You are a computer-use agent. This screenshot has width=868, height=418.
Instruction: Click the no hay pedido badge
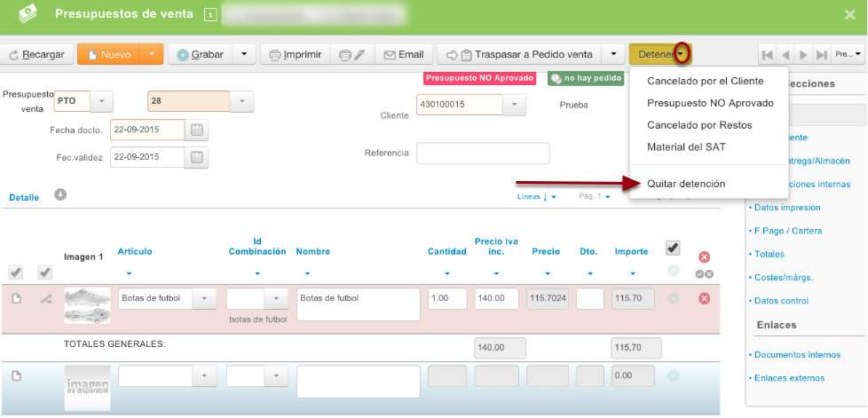point(587,78)
